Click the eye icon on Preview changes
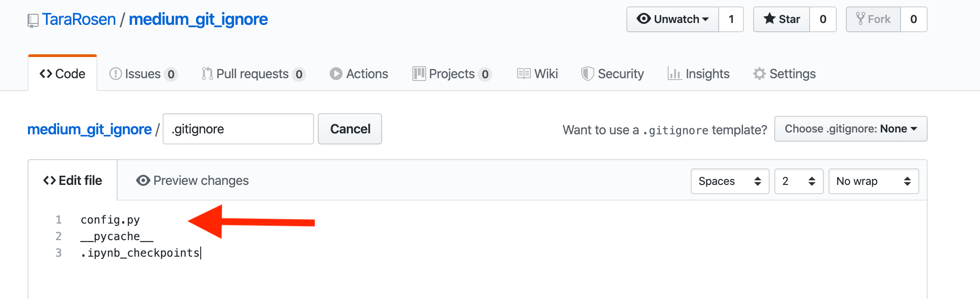The width and height of the screenshot is (980, 299). point(143,181)
